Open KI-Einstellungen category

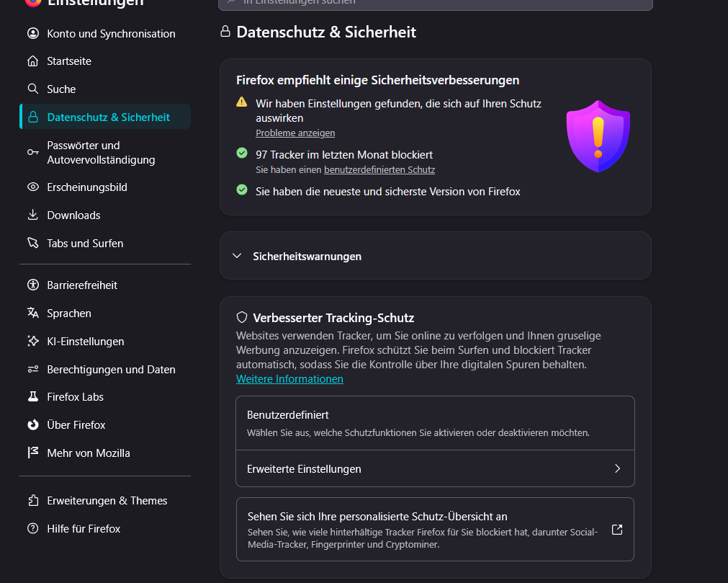105,341
